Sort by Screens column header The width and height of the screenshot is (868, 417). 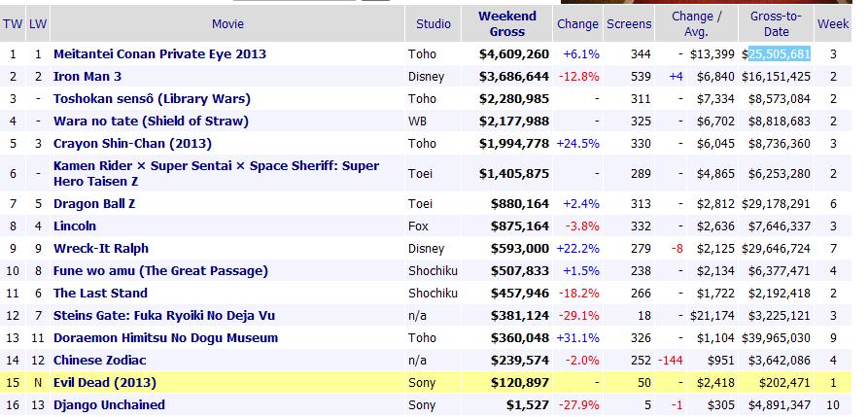(x=629, y=23)
